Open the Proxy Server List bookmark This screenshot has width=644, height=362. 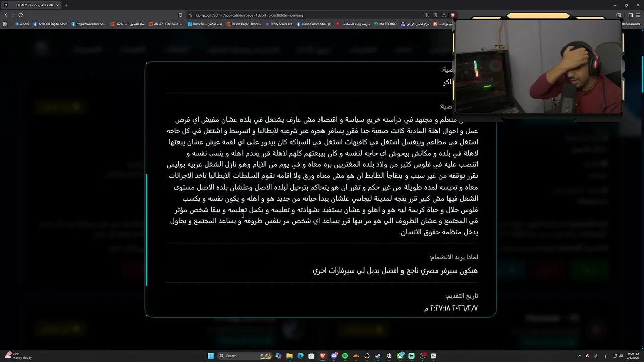coord(279,24)
